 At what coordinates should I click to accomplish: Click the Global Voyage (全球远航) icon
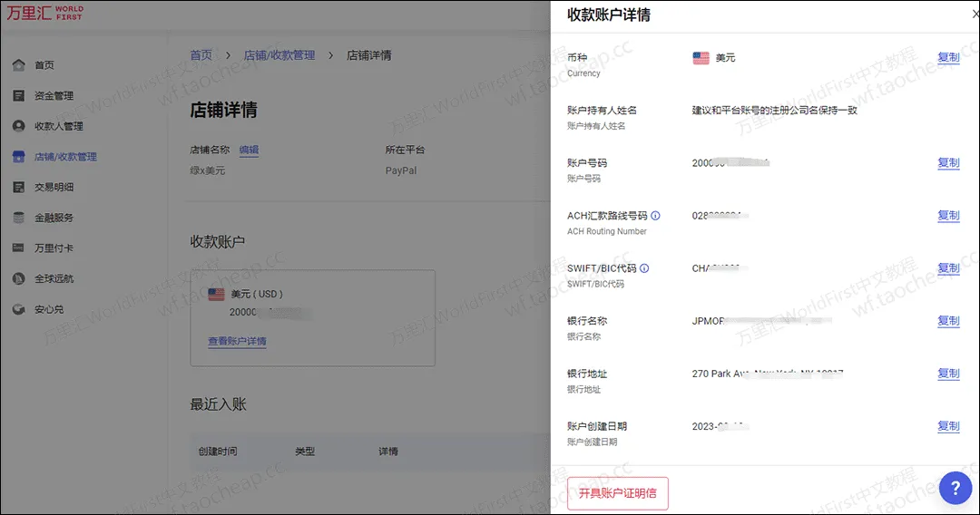click(x=18, y=278)
